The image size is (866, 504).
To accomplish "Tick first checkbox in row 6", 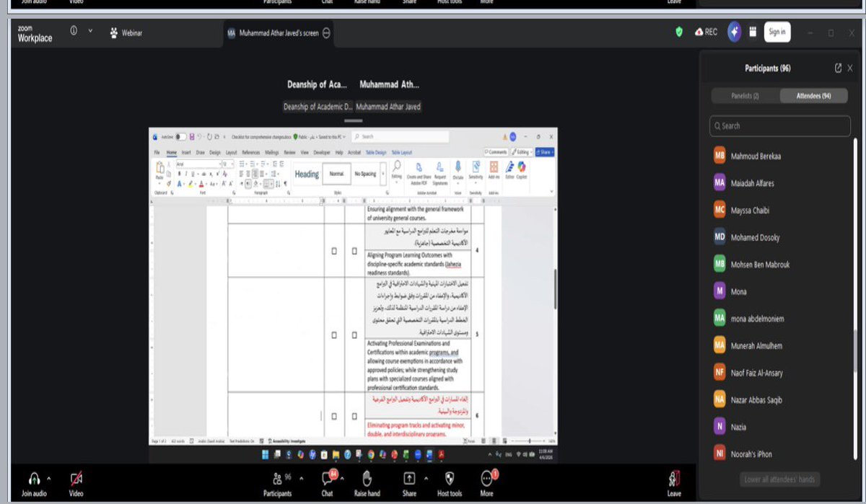I will pos(334,416).
